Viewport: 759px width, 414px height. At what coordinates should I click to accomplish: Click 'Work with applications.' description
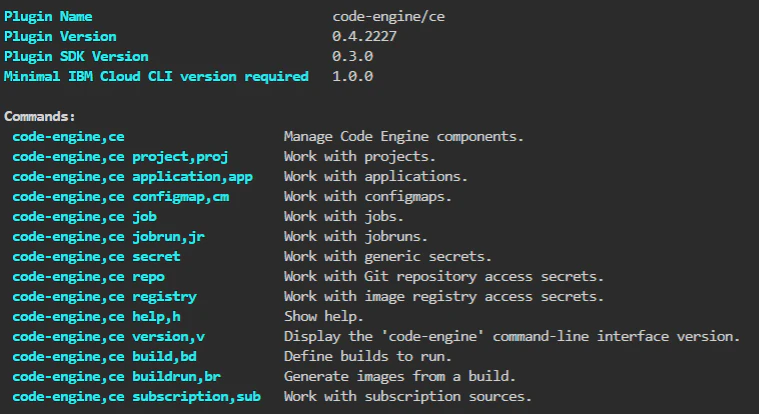[x=376, y=176]
